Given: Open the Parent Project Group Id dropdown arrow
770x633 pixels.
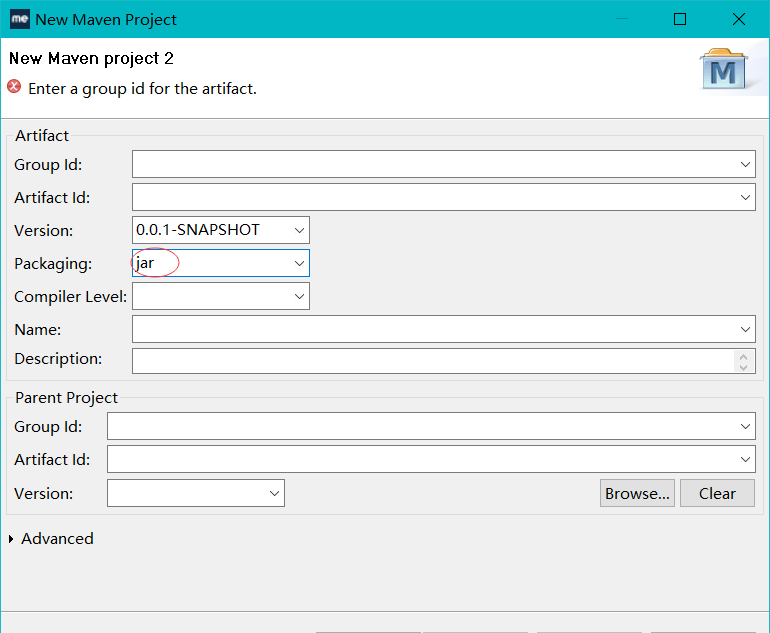Looking at the screenshot, I should coord(745,426).
